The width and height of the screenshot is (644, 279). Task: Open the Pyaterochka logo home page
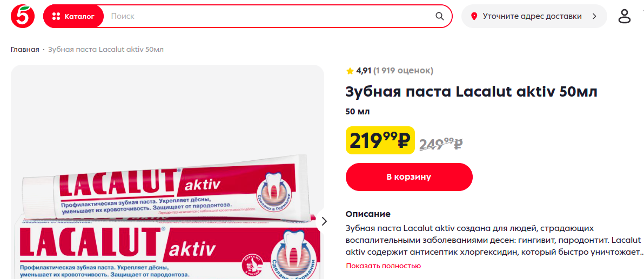point(23,16)
